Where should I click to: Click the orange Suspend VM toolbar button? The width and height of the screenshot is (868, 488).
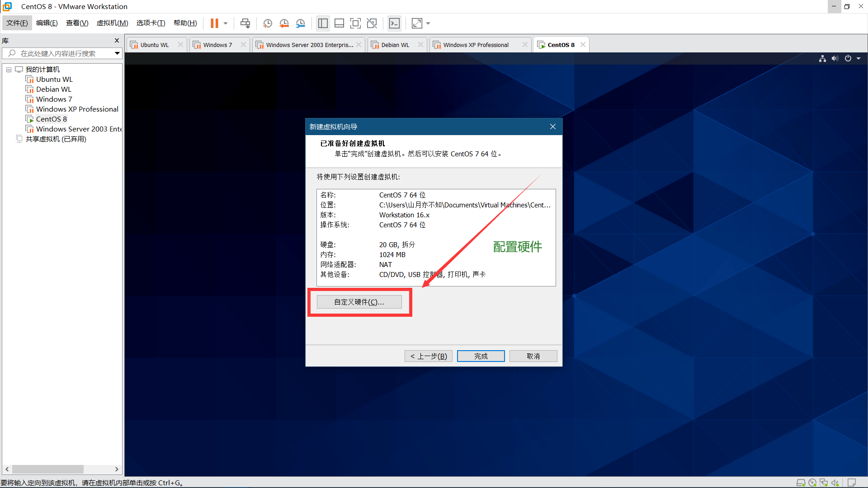(x=214, y=23)
